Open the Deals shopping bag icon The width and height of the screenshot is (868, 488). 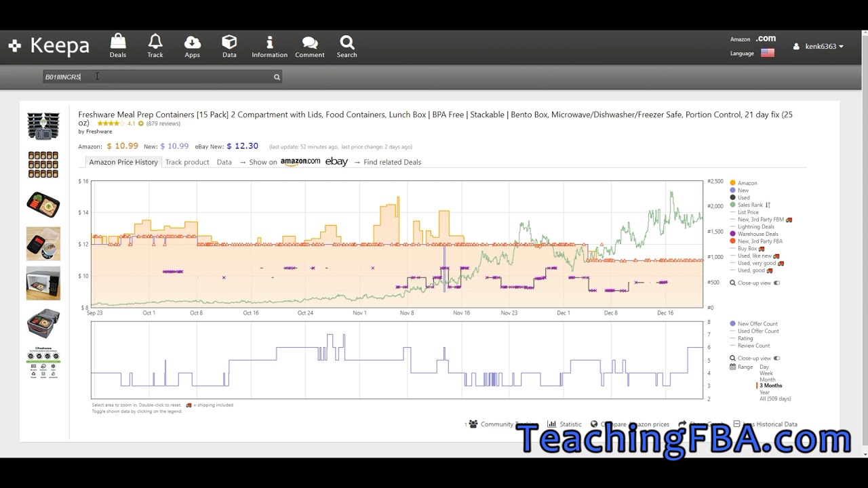coord(118,42)
